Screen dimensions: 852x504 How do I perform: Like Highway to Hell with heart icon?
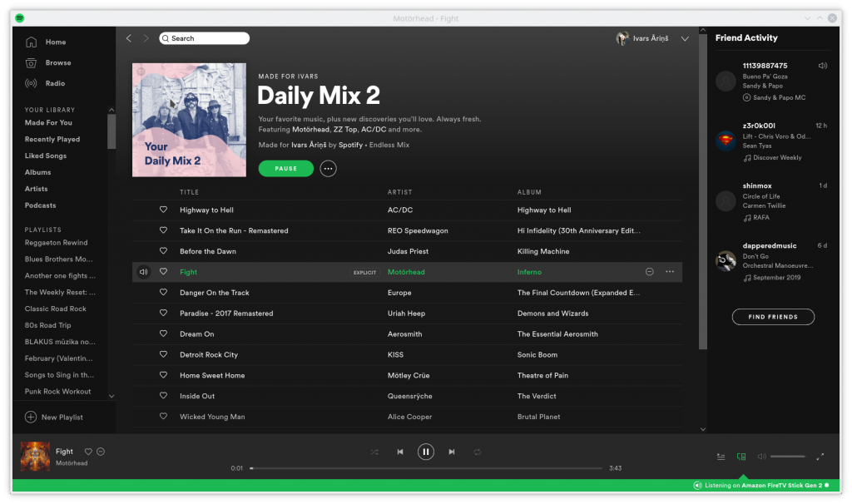pos(163,210)
